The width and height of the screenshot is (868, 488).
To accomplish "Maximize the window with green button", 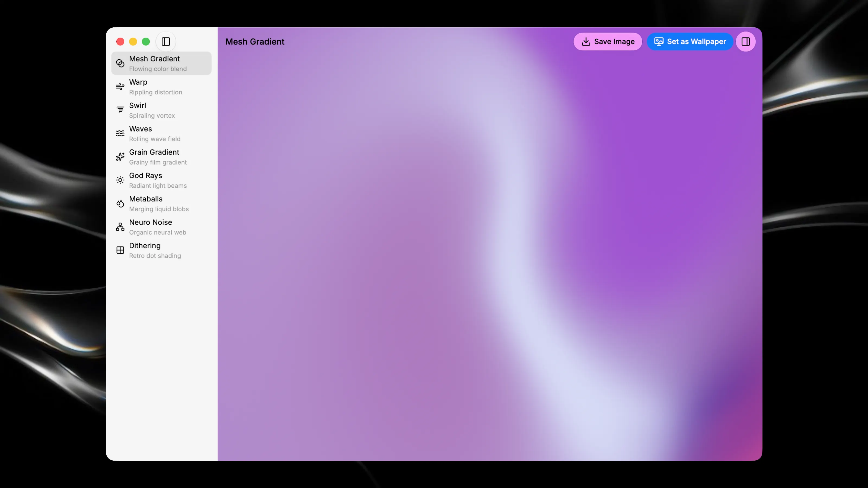I will 146,42.
